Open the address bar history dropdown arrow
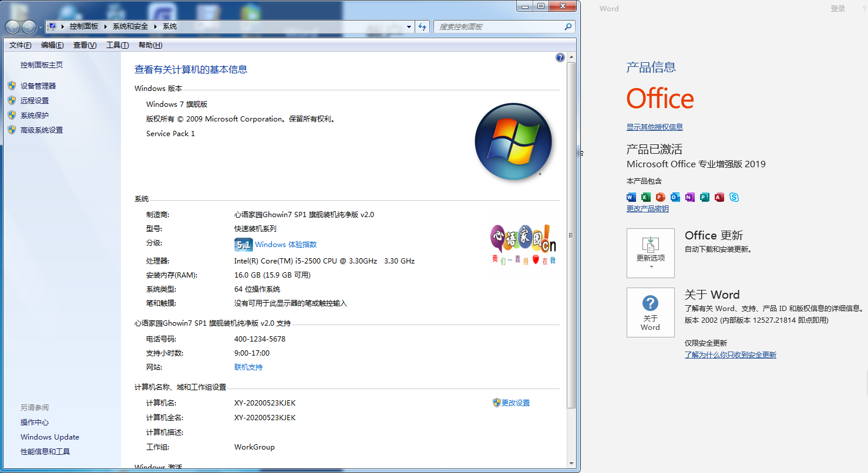The width and height of the screenshot is (868, 473). (409, 26)
